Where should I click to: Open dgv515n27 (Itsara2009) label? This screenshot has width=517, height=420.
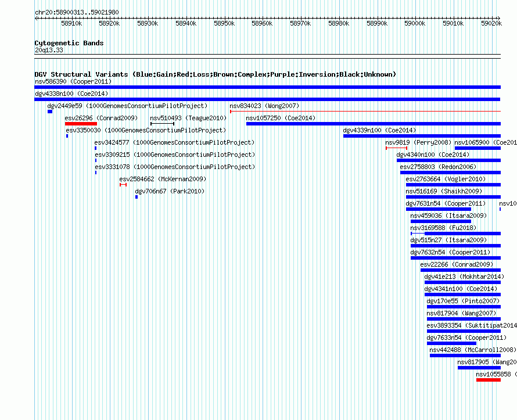click(x=448, y=240)
